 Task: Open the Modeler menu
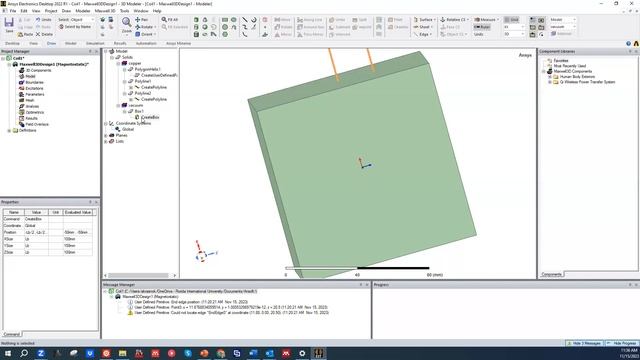(x=82, y=11)
